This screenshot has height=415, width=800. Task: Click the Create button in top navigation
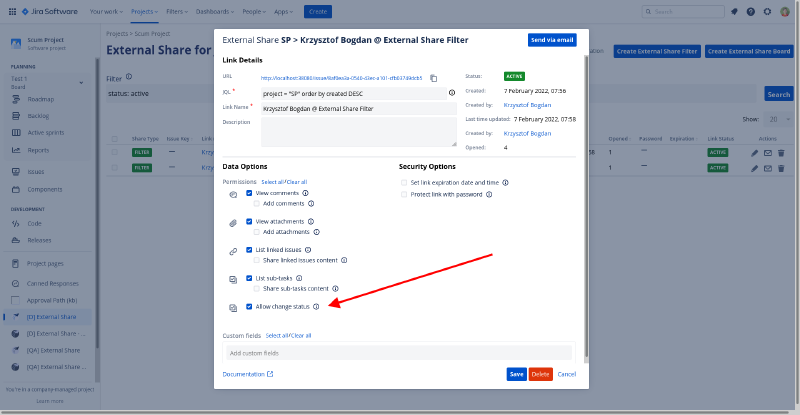[x=318, y=11]
